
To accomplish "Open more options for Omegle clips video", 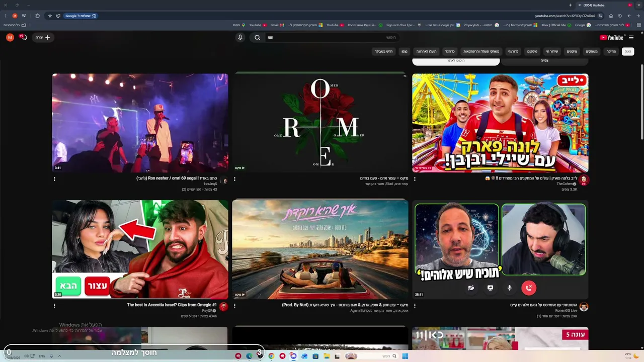I will click(54, 306).
